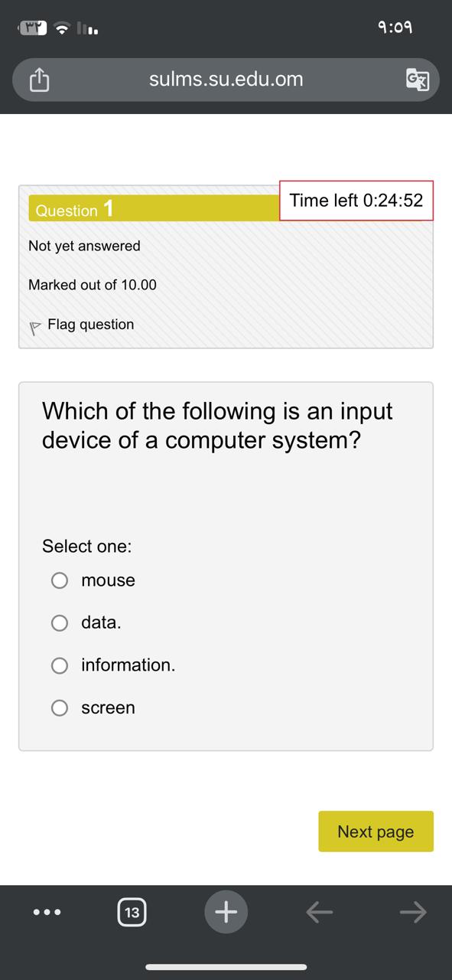The width and height of the screenshot is (452, 980).
Task: Tap the share icon in the address bar
Action: [39, 79]
